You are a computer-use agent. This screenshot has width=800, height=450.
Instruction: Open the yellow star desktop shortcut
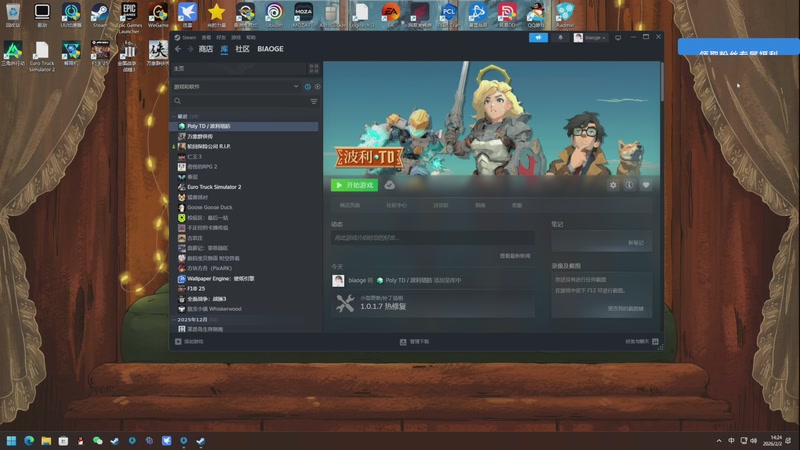[216, 15]
